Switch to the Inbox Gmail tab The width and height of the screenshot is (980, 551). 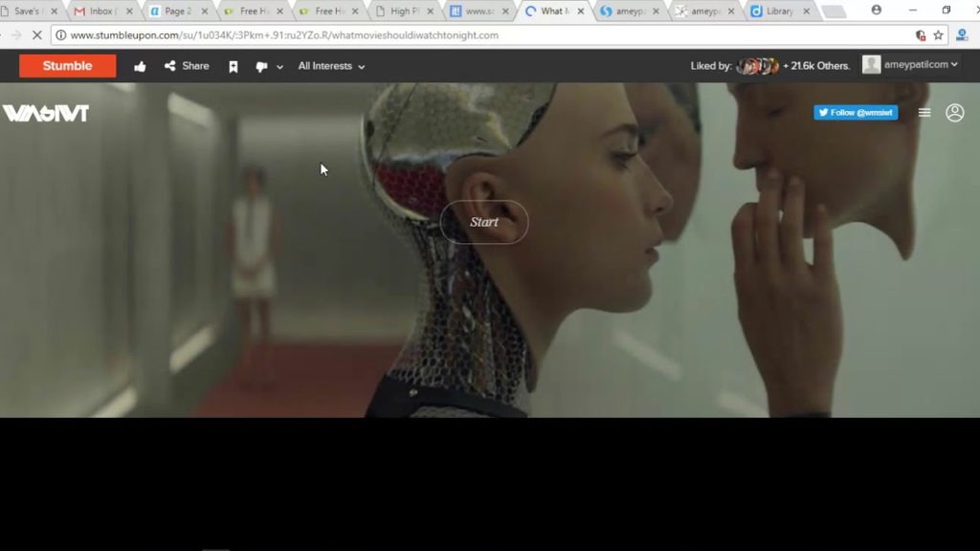click(x=103, y=11)
